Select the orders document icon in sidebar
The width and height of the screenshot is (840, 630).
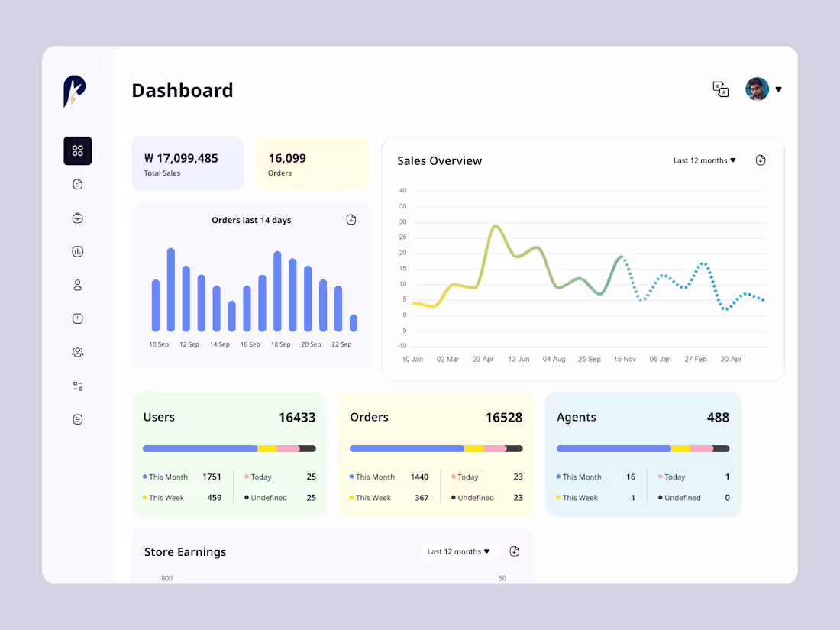pyautogui.click(x=77, y=184)
